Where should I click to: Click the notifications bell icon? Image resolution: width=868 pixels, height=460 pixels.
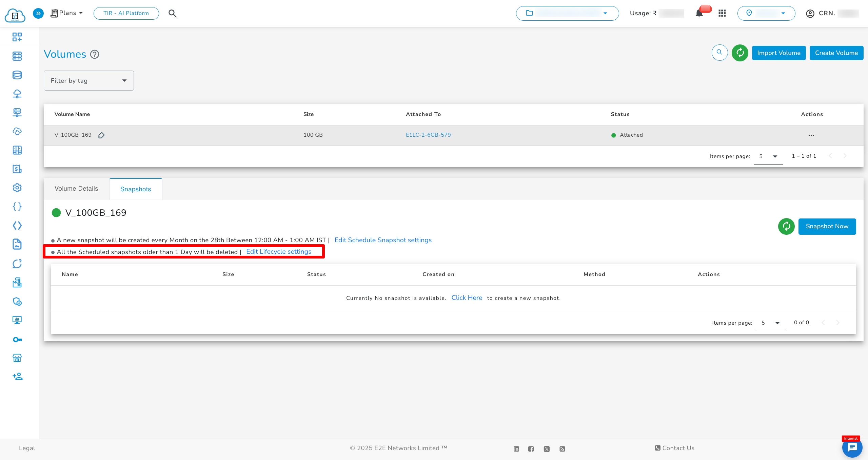(699, 13)
